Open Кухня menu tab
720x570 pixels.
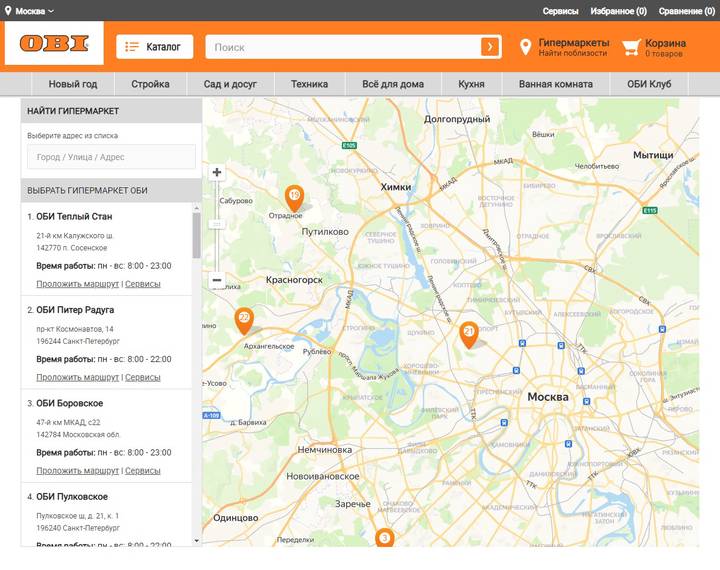[472, 84]
